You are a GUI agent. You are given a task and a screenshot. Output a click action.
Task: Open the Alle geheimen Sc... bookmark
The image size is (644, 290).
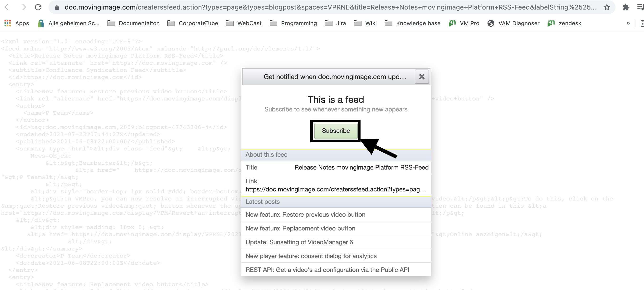click(x=68, y=23)
